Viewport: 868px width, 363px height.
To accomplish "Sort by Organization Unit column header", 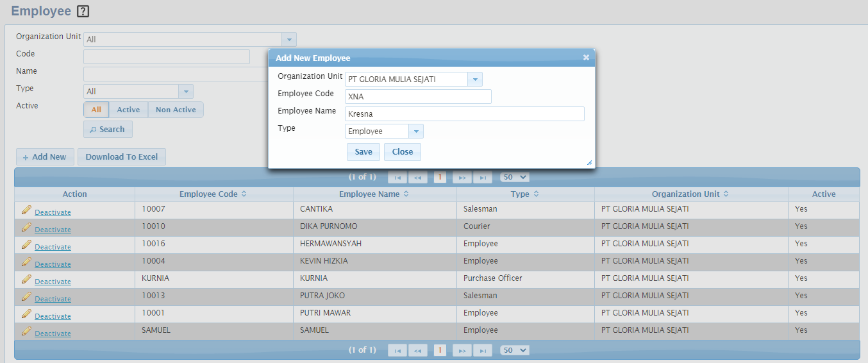I will coord(690,194).
